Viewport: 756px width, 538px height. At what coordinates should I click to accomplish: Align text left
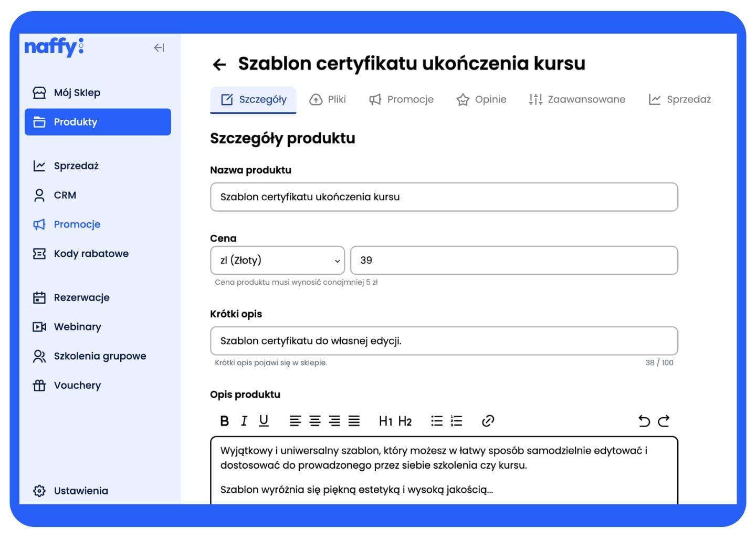pos(295,421)
